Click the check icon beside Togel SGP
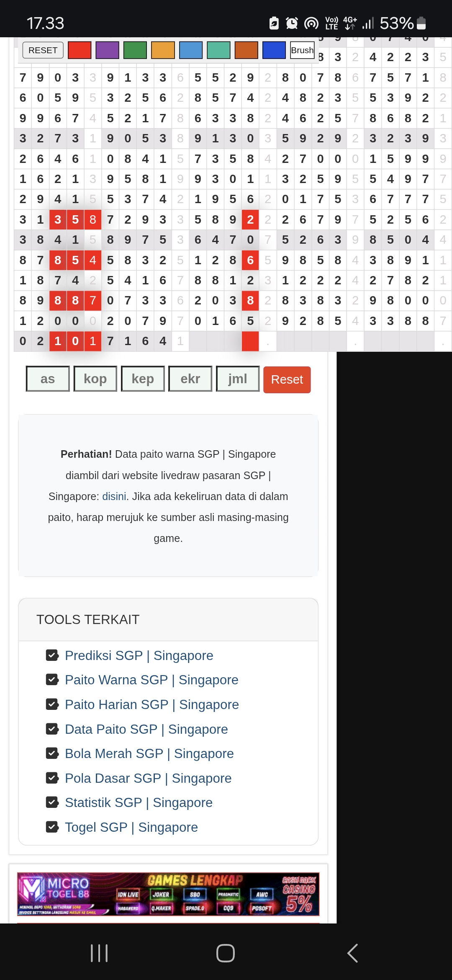 point(52,827)
